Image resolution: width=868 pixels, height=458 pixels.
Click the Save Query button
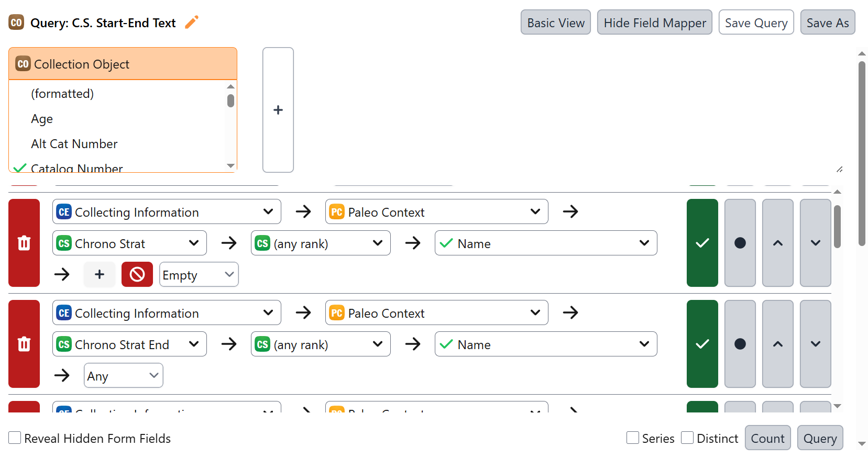pos(756,23)
